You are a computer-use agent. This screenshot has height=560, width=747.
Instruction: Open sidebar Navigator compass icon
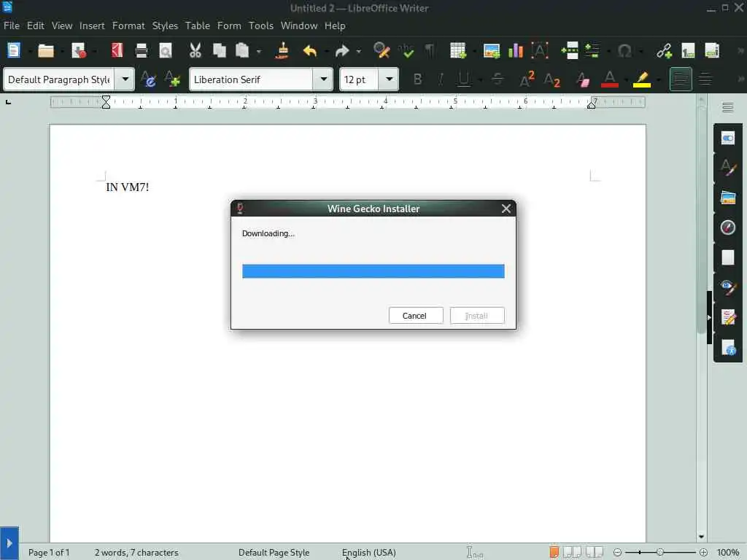point(728,227)
